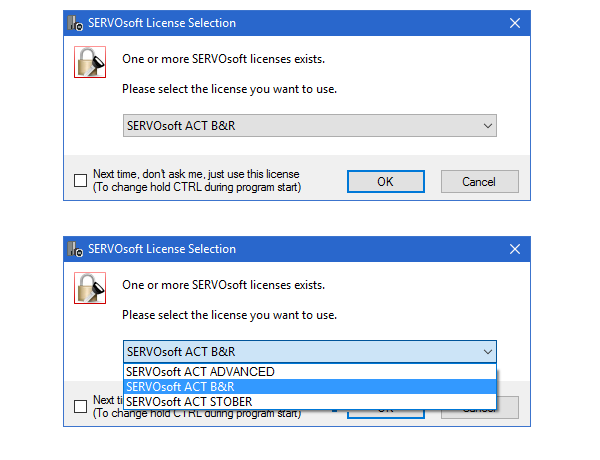Click the upper dialog's title bar text
Image resolution: width=600 pixels, height=460 pixels.
(x=162, y=23)
